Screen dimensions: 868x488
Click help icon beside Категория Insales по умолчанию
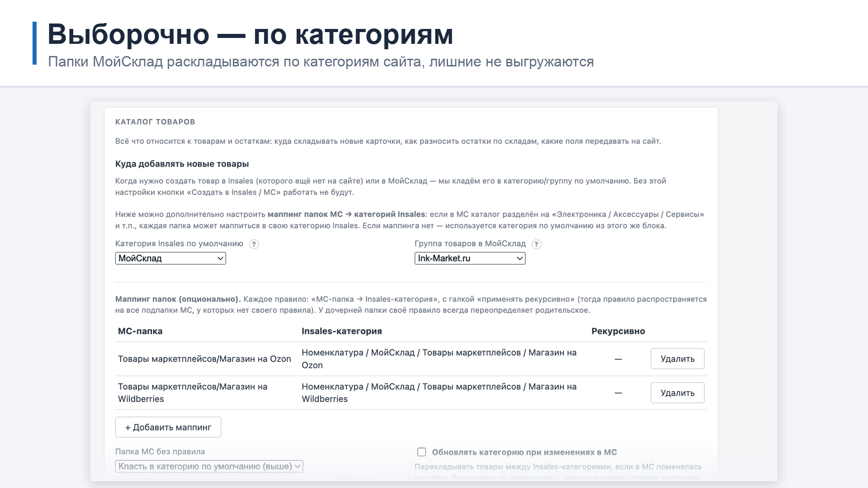tap(254, 244)
